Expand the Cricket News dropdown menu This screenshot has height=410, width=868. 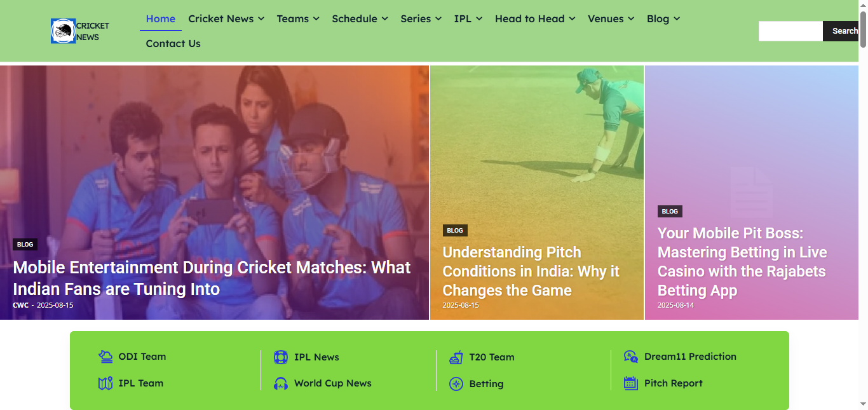(226, 19)
